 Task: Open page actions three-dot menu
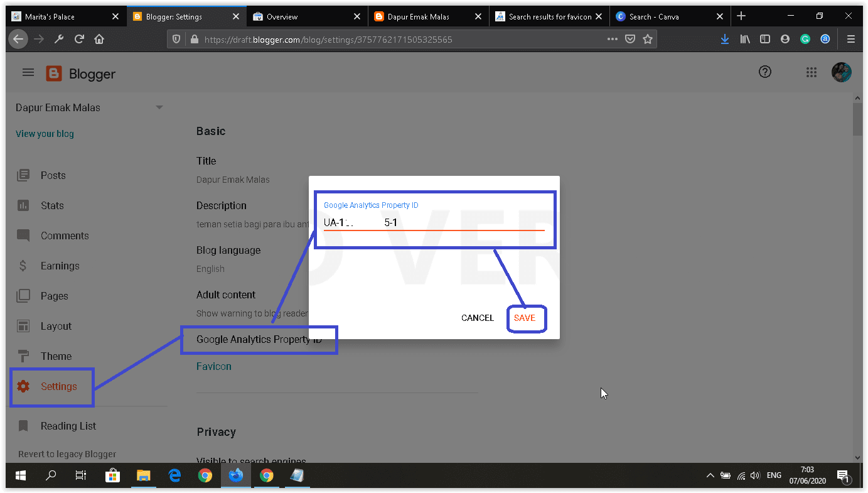coord(613,39)
